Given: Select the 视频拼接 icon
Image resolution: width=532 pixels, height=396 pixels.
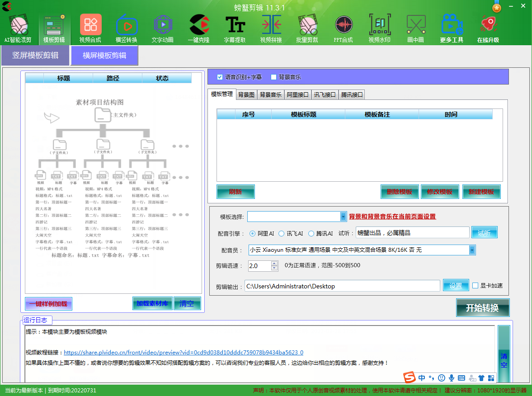Looking at the screenshot, I should pyautogui.click(x=271, y=28).
